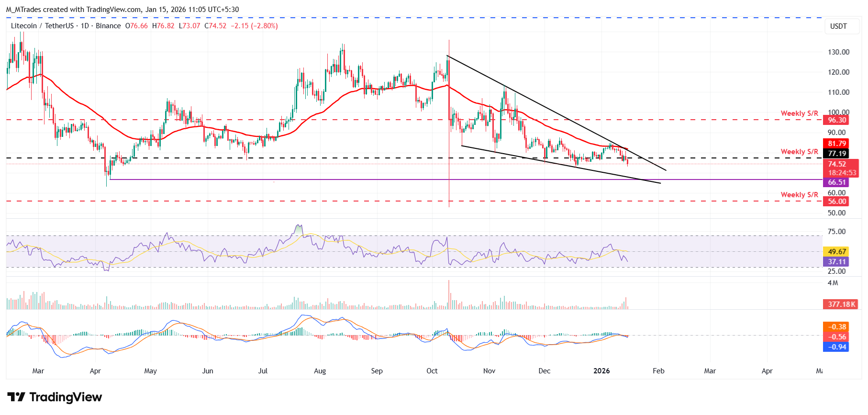The width and height of the screenshot is (868, 415).
Task: Click the current price 74.52 label
Action: 837,164
